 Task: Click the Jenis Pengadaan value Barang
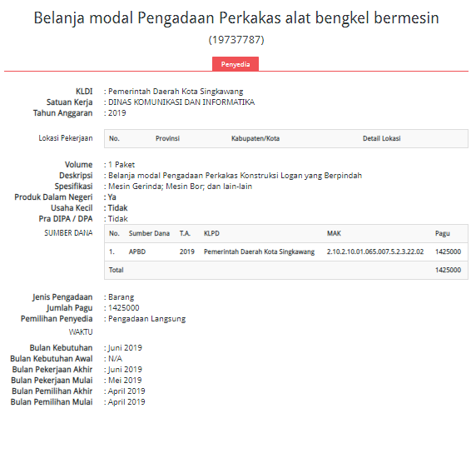point(121,297)
